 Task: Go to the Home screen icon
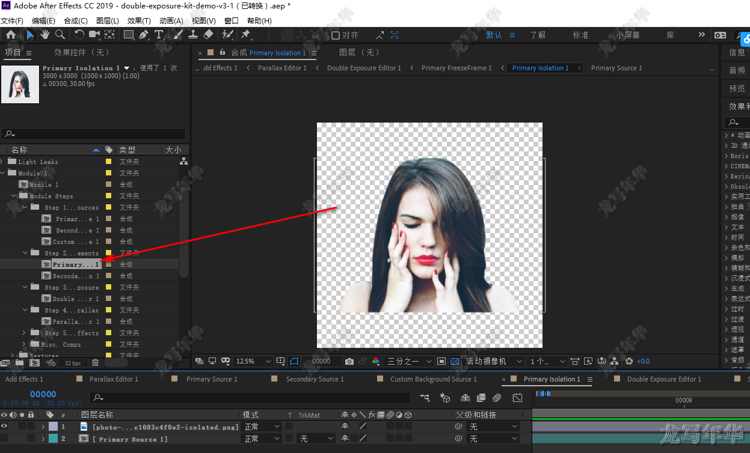11,35
